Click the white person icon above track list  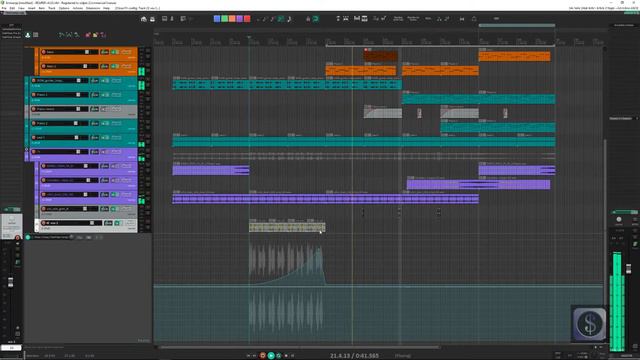(x=28, y=35)
